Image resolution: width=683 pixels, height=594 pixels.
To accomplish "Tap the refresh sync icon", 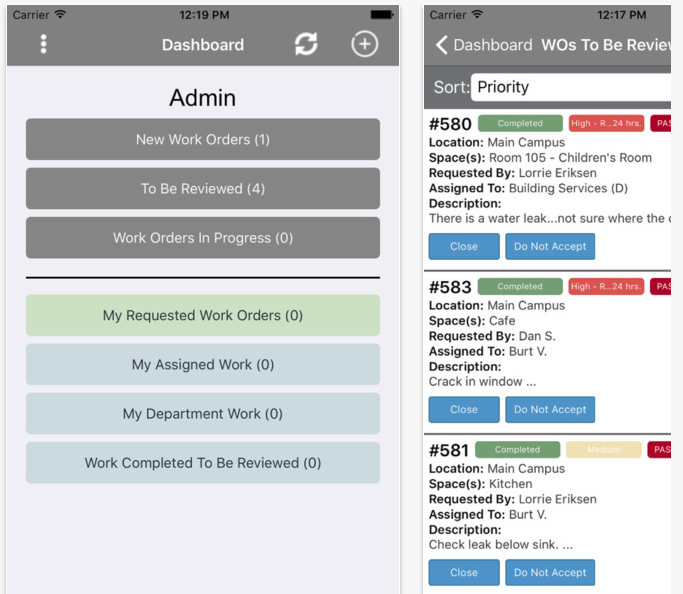I will coord(306,44).
